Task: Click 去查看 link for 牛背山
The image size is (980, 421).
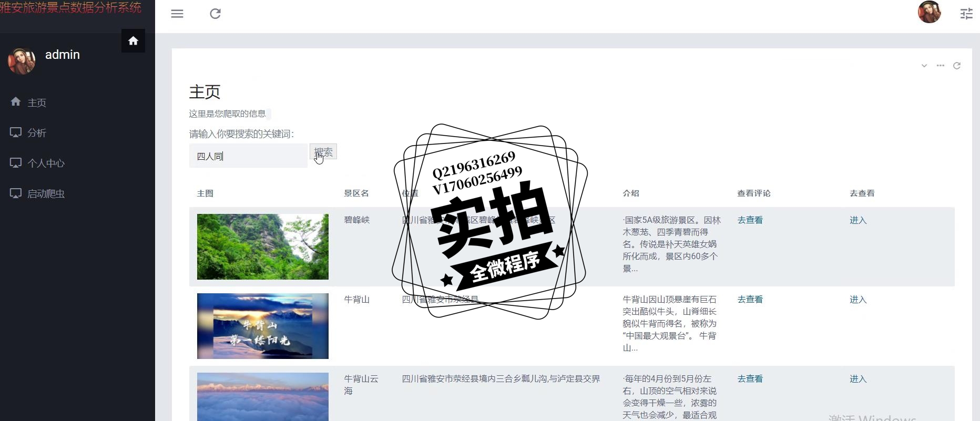Action: (x=750, y=300)
